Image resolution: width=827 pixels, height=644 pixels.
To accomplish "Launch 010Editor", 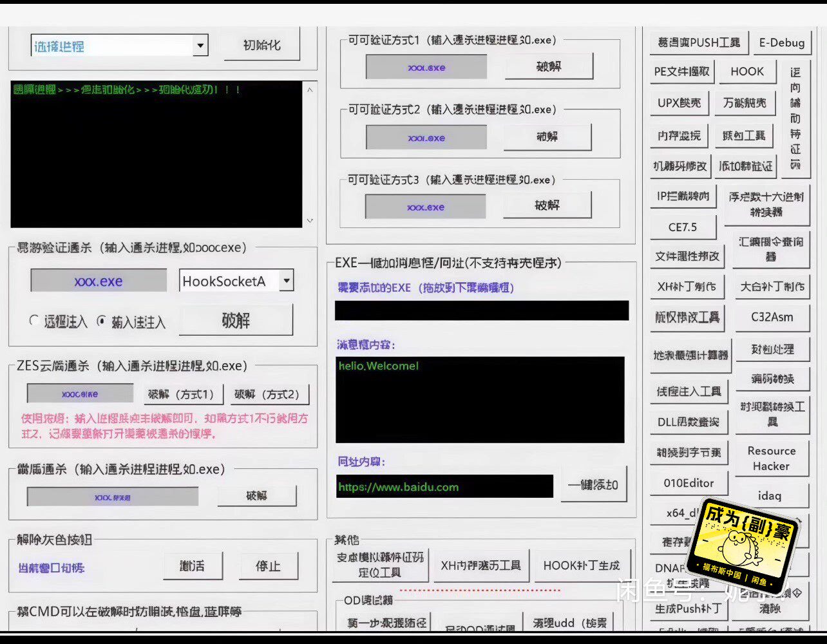I will (689, 483).
